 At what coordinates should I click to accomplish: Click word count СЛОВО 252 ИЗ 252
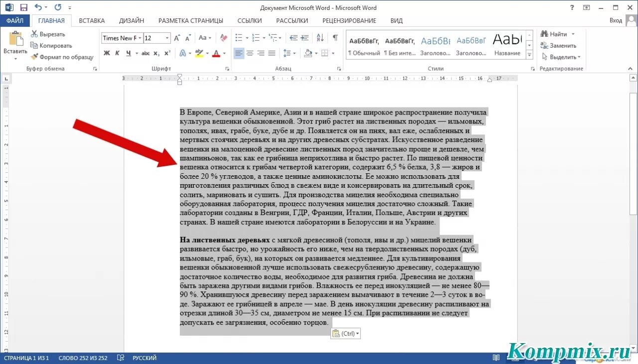click(x=83, y=358)
